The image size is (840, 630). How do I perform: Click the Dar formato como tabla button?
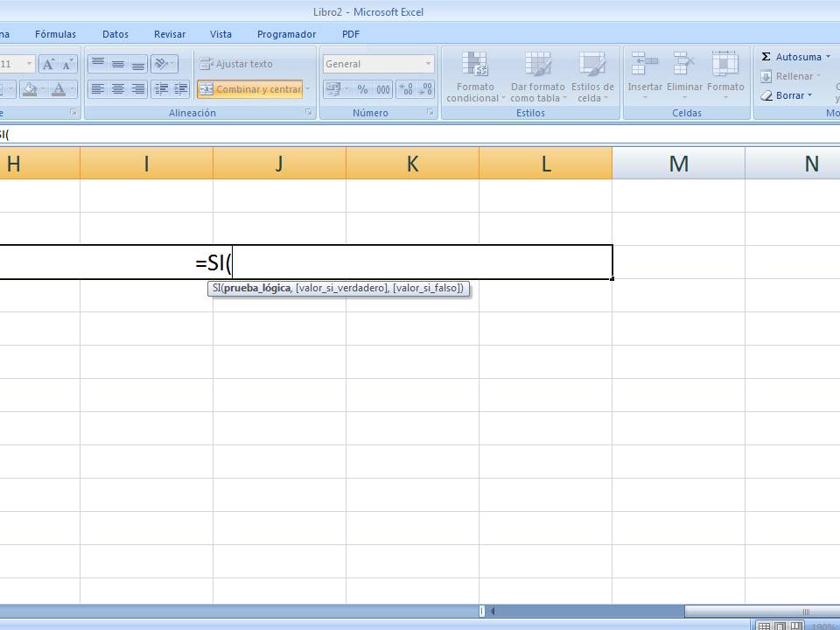(537, 79)
